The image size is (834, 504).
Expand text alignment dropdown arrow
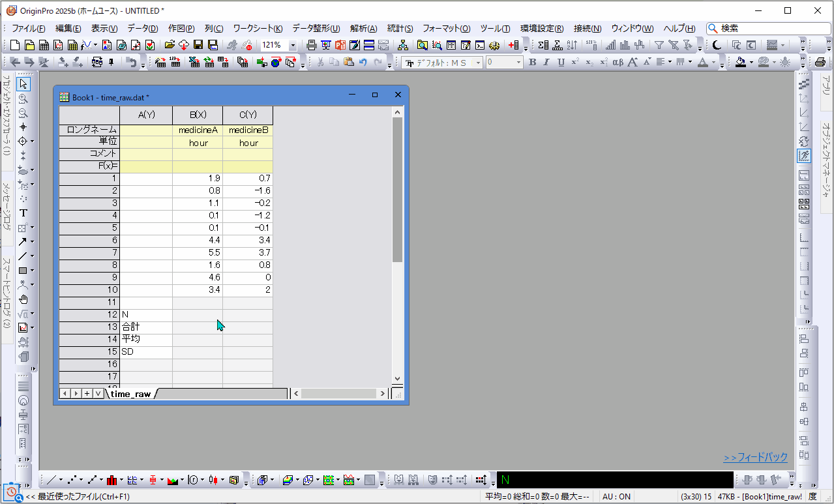tap(670, 63)
